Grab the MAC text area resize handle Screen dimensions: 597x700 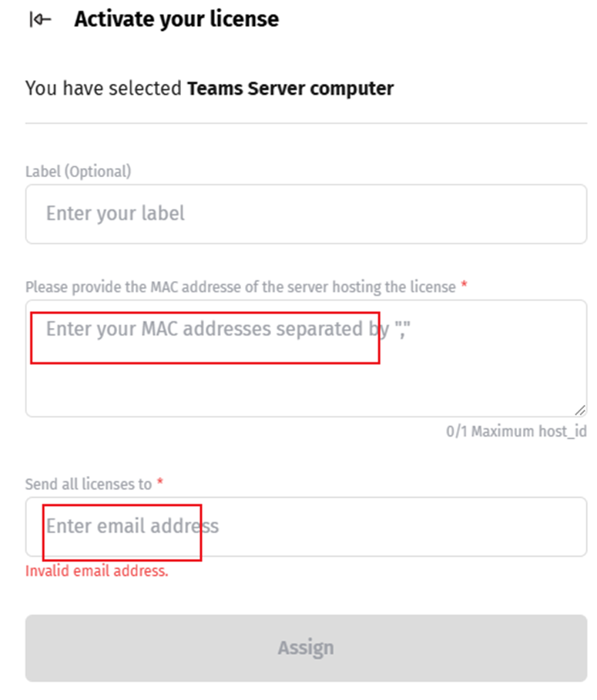click(x=579, y=410)
